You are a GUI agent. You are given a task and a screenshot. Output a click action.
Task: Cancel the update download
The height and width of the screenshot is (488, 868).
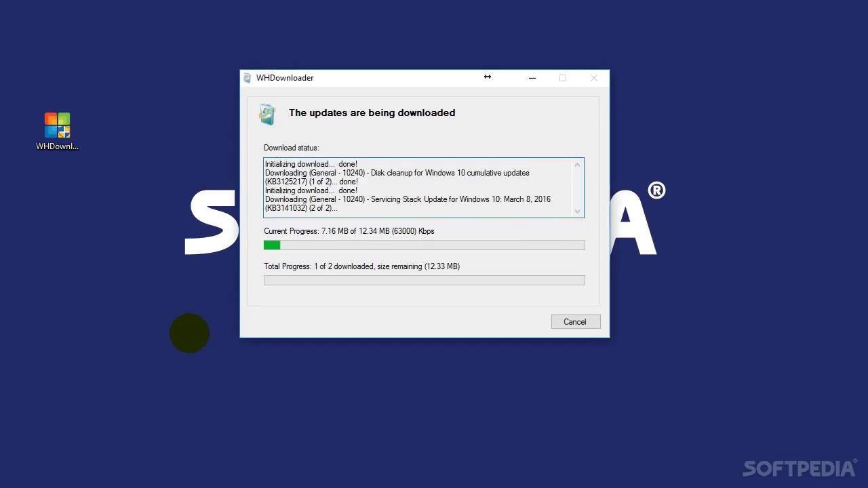(576, 322)
